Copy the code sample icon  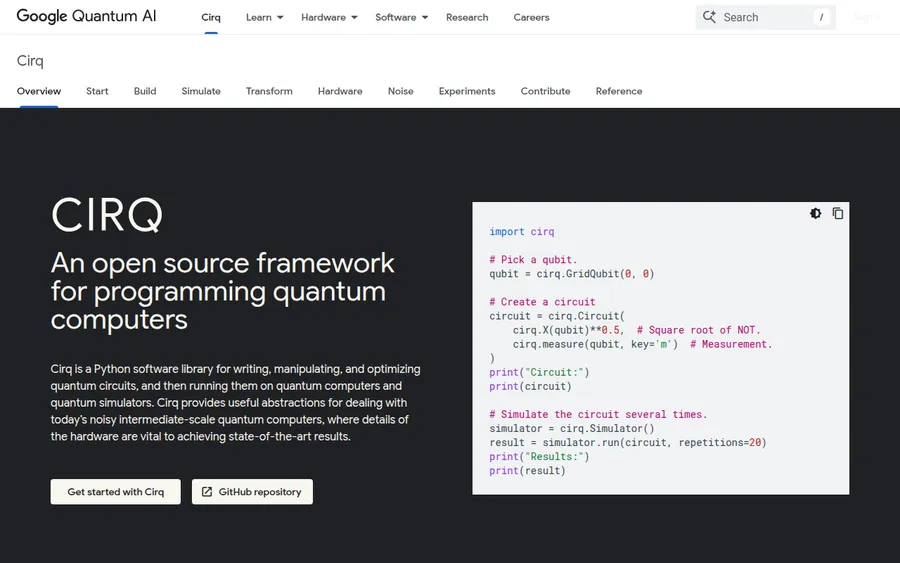pyautogui.click(x=837, y=213)
